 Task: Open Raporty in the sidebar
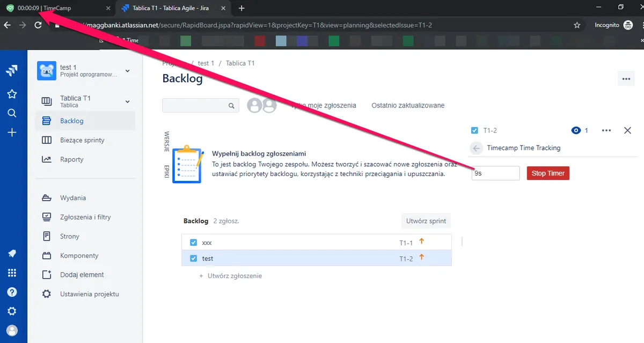(x=72, y=159)
